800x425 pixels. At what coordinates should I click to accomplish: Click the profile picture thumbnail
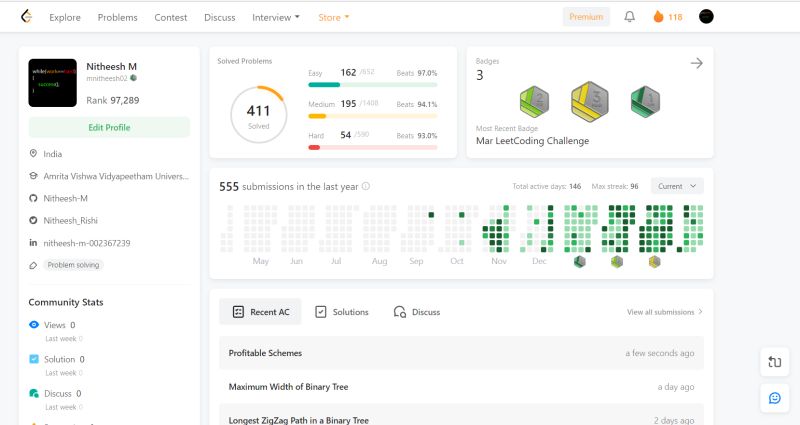point(53,83)
